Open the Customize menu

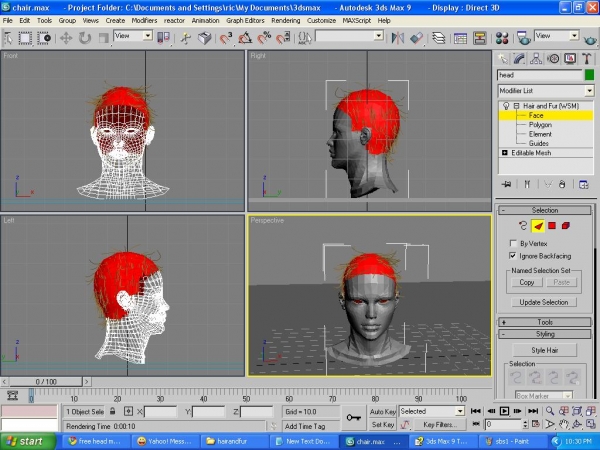(321, 21)
